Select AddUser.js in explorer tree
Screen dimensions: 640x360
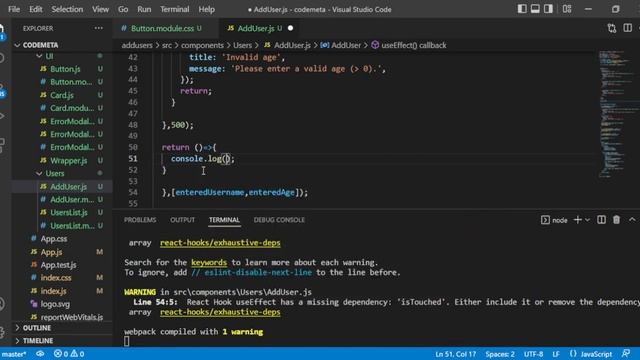tap(68, 187)
